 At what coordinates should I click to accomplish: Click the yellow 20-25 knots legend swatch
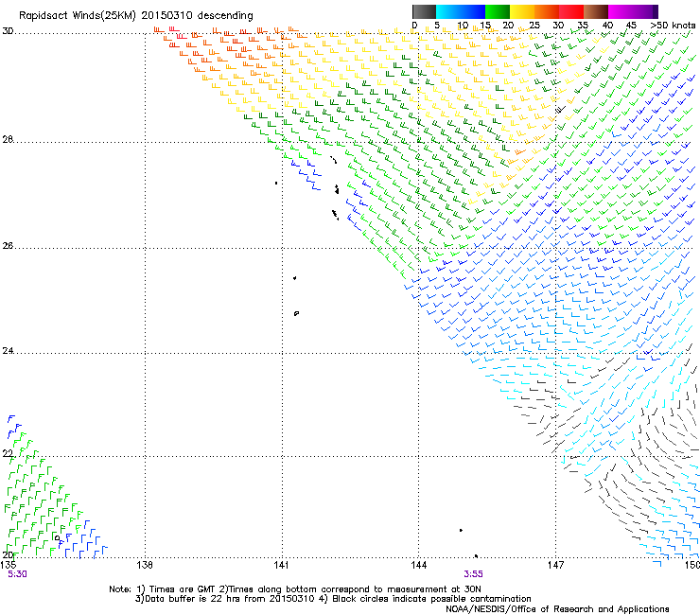522,11
